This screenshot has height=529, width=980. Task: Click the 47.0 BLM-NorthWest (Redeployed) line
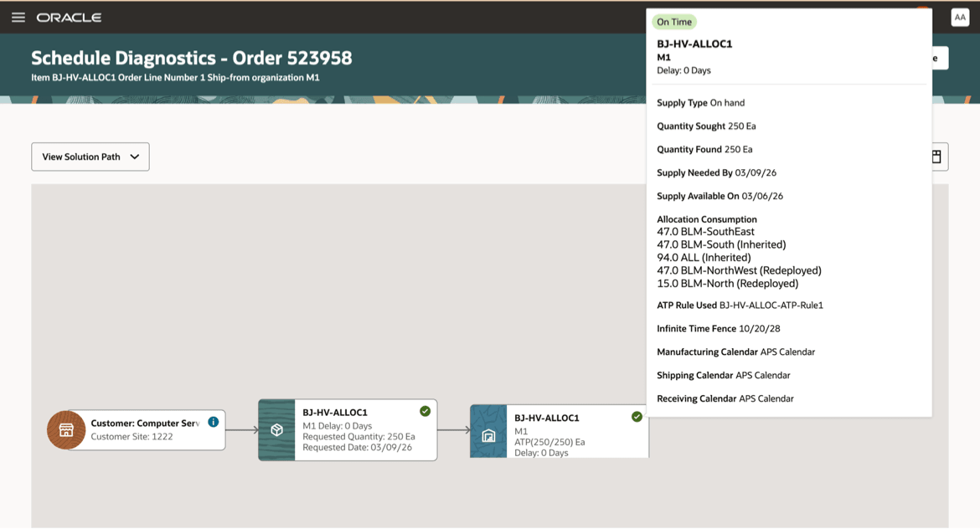click(740, 270)
